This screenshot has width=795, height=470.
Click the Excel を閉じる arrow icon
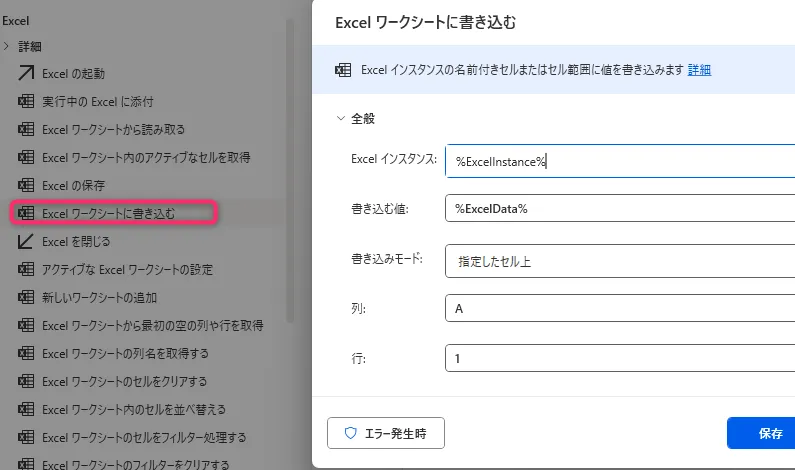coord(26,241)
